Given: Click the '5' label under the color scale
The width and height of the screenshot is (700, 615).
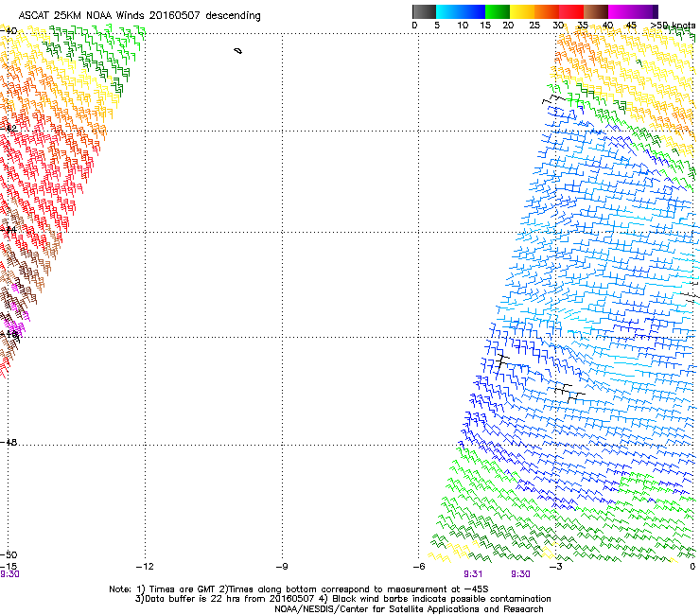Looking at the screenshot, I should [437, 26].
